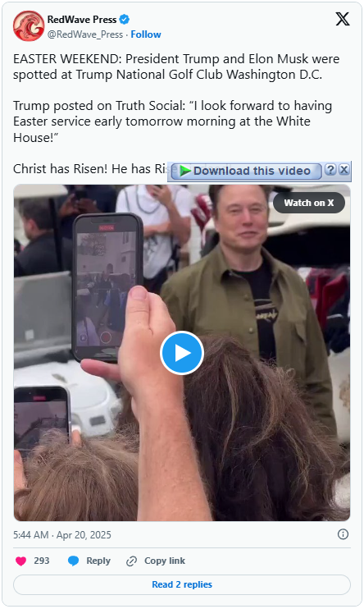Like the tweet with the heart icon
Screen dimensions: 364x609
[21, 561]
